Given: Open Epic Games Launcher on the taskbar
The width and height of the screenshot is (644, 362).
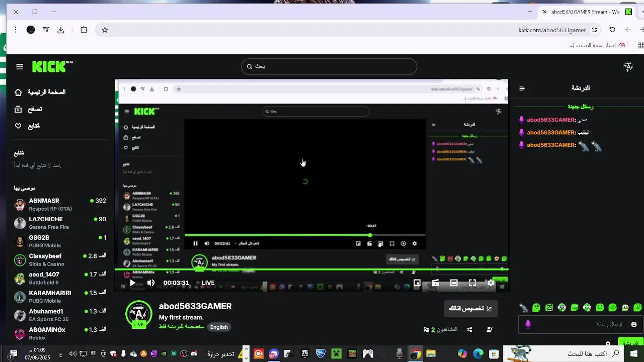Looking at the screenshot, I should 305,354.
